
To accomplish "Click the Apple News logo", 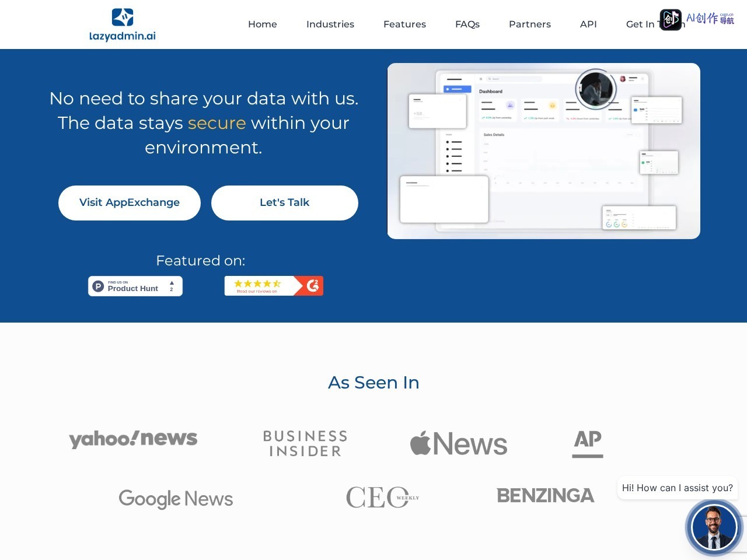I will [459, 443].
